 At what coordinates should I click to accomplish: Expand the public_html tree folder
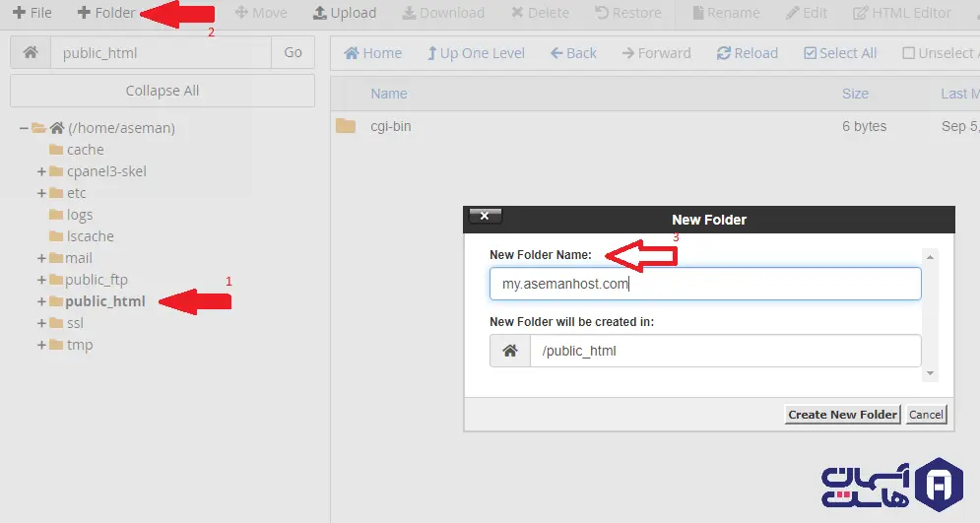tap(41, 301)
